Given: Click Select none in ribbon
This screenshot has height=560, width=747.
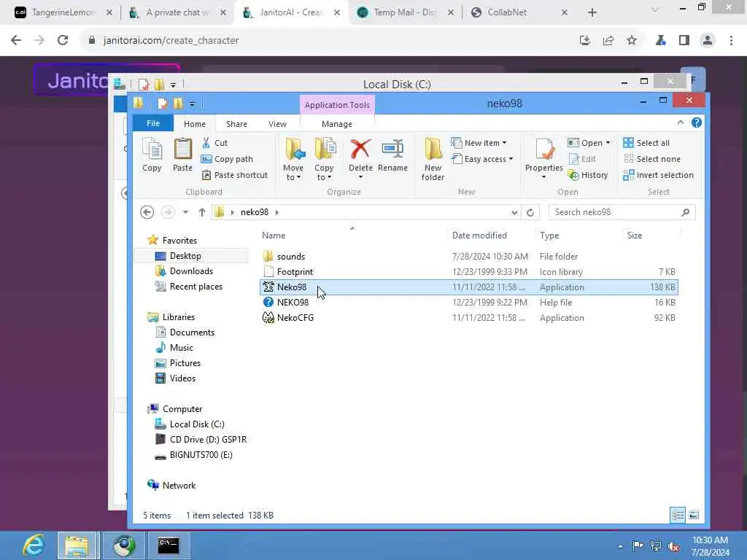Looking at the screenshot, I should tap(651, 159).
